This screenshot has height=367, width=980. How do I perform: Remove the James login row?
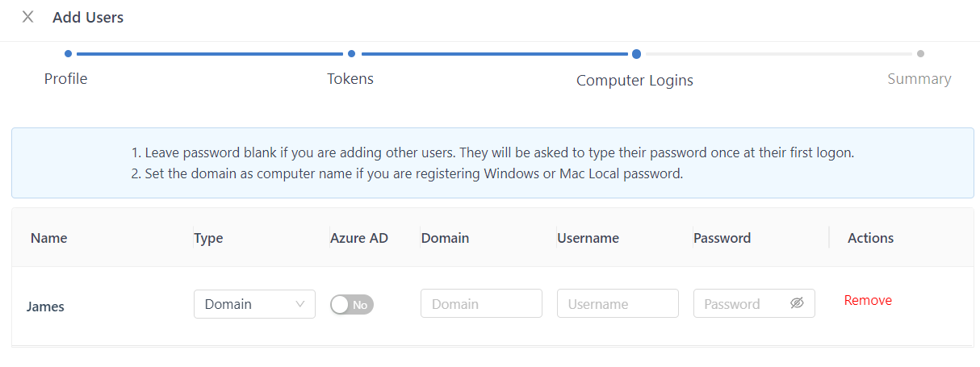click(x=868, y=300)
